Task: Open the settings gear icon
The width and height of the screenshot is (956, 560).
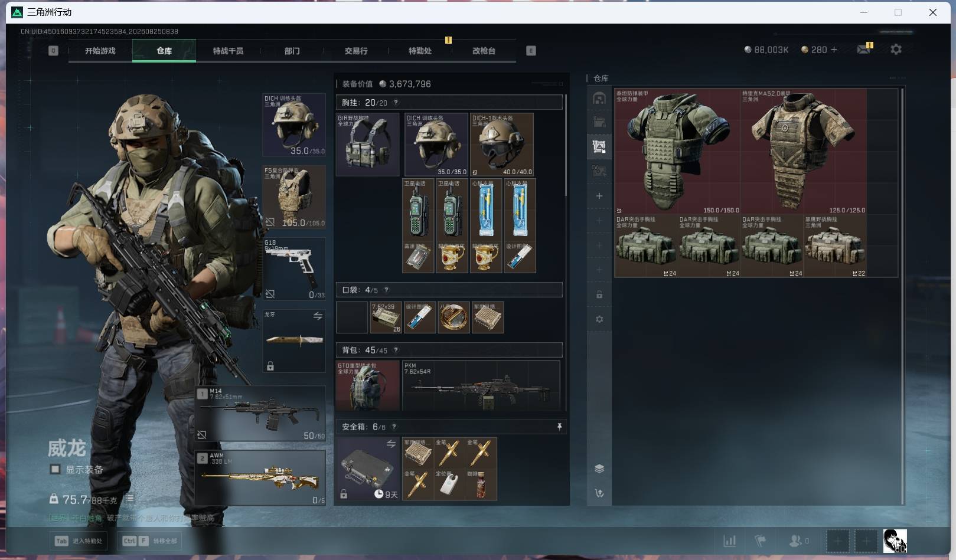Action: pyautogui.click(x=896, y=50)
